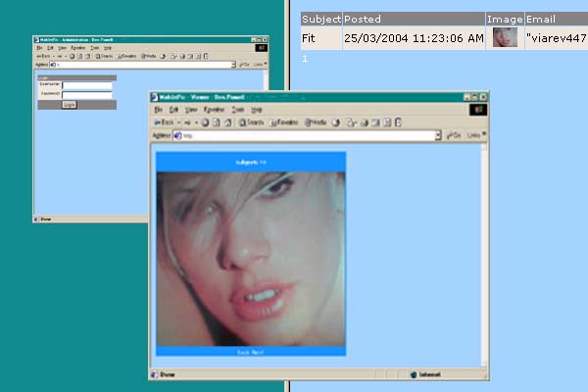
Task: Click Subject column header in table
Action: [x=321, y=19]
